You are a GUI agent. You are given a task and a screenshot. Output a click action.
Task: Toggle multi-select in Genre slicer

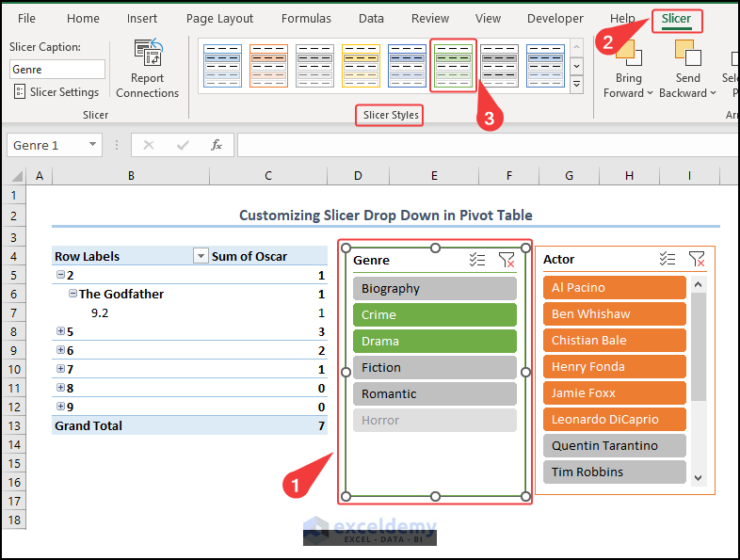[477, 260]
